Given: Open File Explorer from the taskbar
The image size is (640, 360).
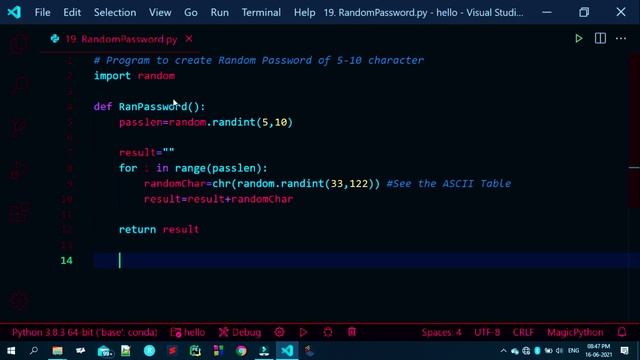Looking at the screenshot, I should point(57,351).
